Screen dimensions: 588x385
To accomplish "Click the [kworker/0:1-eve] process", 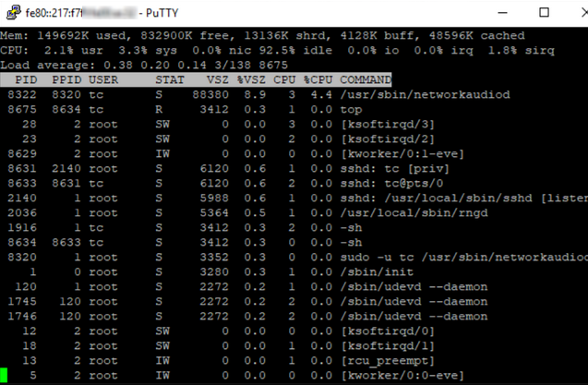I will coord(402,154).
